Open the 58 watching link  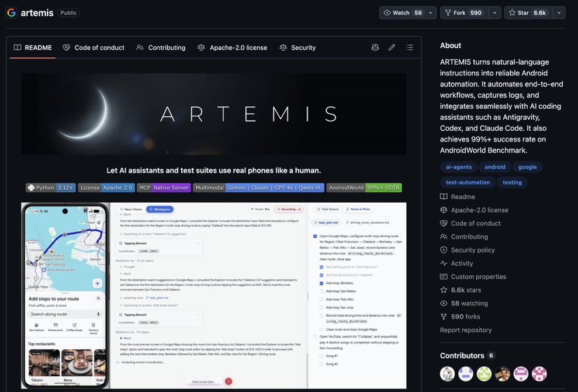(x=464, y=303)
